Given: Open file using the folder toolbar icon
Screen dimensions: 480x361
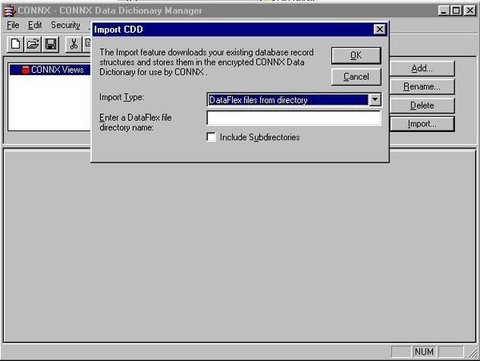Looking at the screenshot, I should click(33, 44).
